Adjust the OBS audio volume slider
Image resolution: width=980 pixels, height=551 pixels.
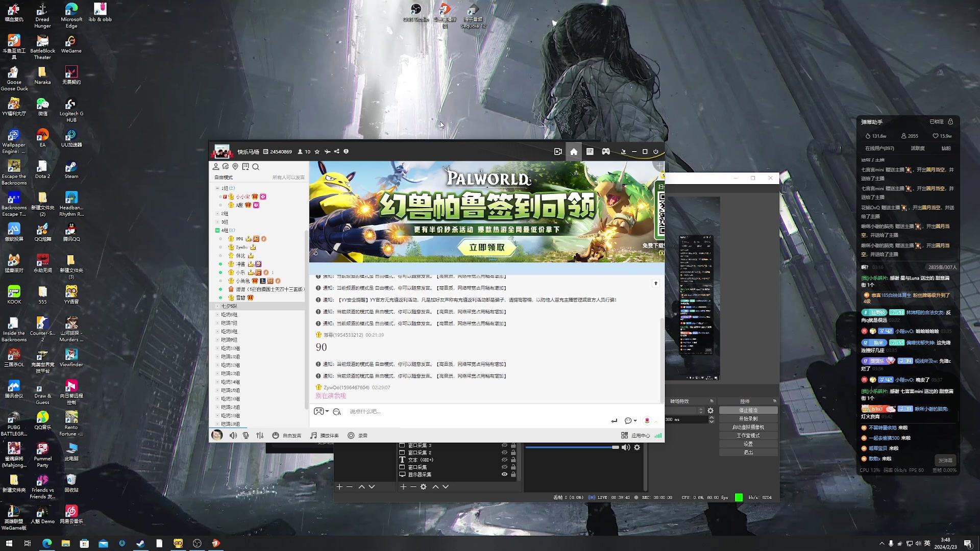[x=615, y=447]
